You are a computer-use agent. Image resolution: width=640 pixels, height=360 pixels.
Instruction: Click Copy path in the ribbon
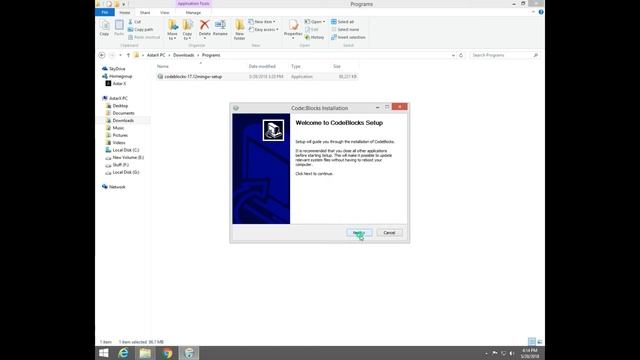140,29
